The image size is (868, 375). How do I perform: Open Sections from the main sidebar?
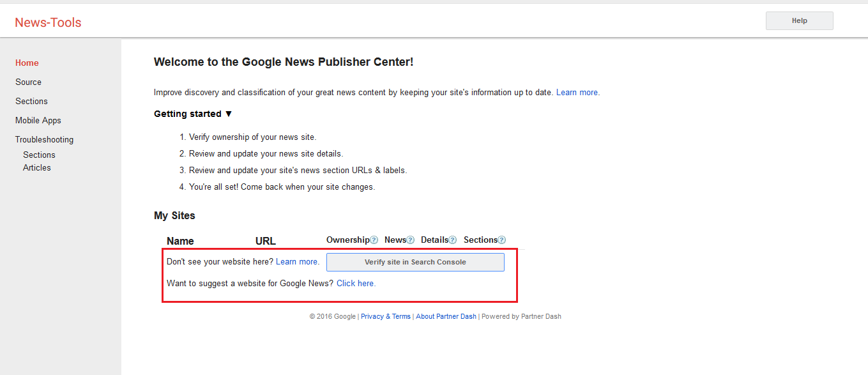[31, 101]
